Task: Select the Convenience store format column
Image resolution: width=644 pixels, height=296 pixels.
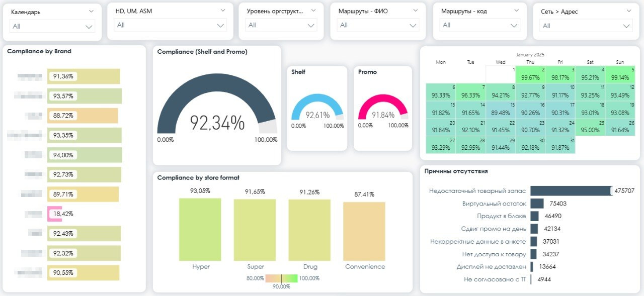Action: 364,231
